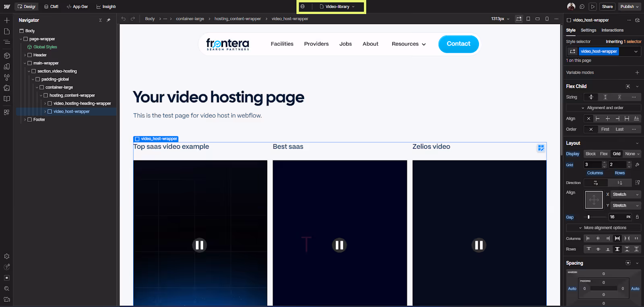Screen dimensions: 644x307
Task: Collapse More alignment options
Action: tap(603, 228)
